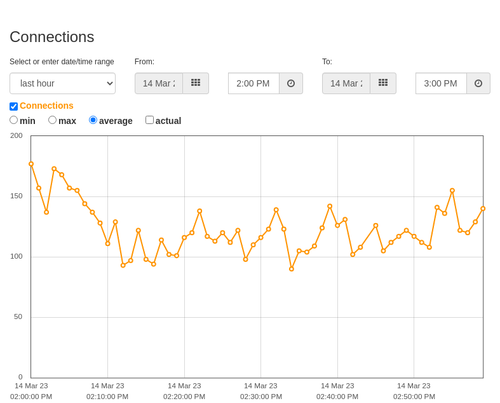
Task: Click the last data point on the chart
Action: tap(483, 209)
